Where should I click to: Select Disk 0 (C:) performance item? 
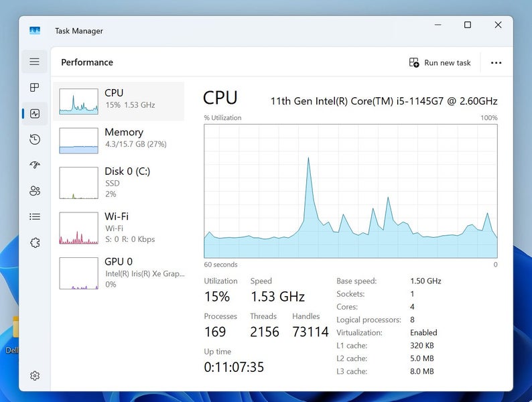[x=118, y=182]
